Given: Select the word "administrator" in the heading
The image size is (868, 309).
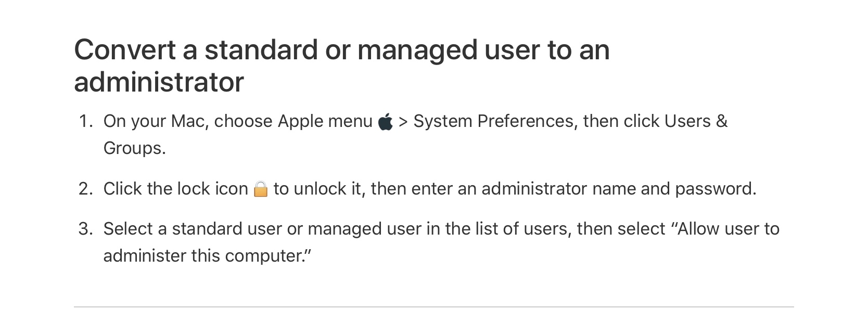Looking at the screenshot, I should [159, 82].
